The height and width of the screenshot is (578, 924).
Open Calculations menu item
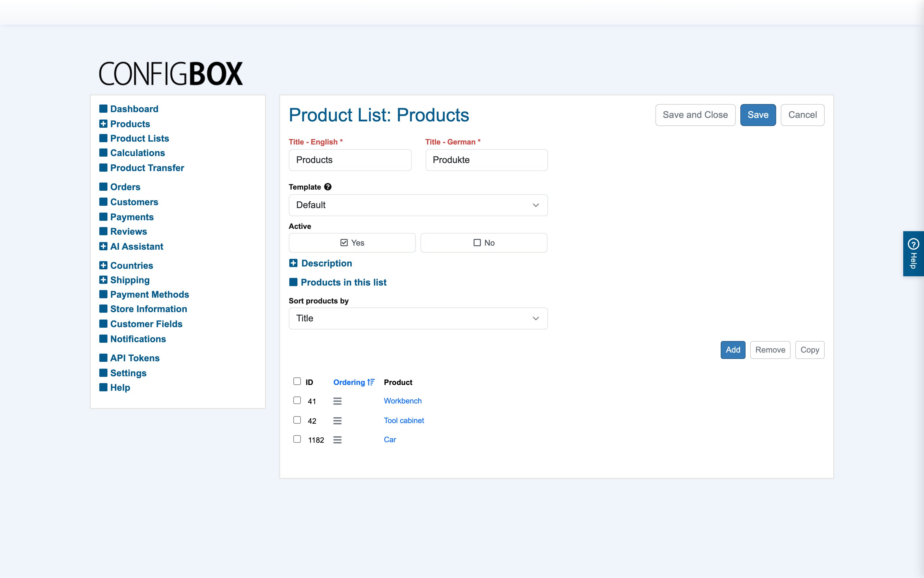[x=137, y=153]
